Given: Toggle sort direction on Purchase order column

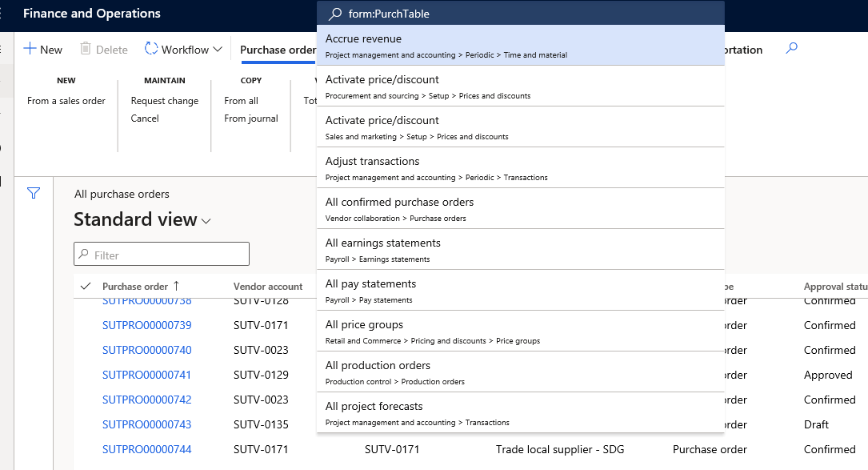Looking at the screenshot, I should coord(178,286).
